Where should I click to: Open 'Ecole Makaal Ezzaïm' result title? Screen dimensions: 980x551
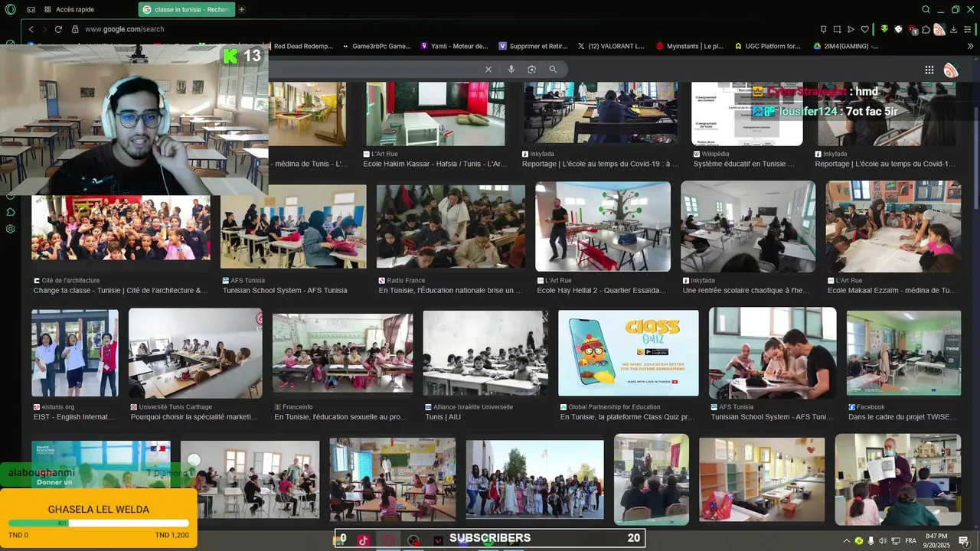coord(892,291)
